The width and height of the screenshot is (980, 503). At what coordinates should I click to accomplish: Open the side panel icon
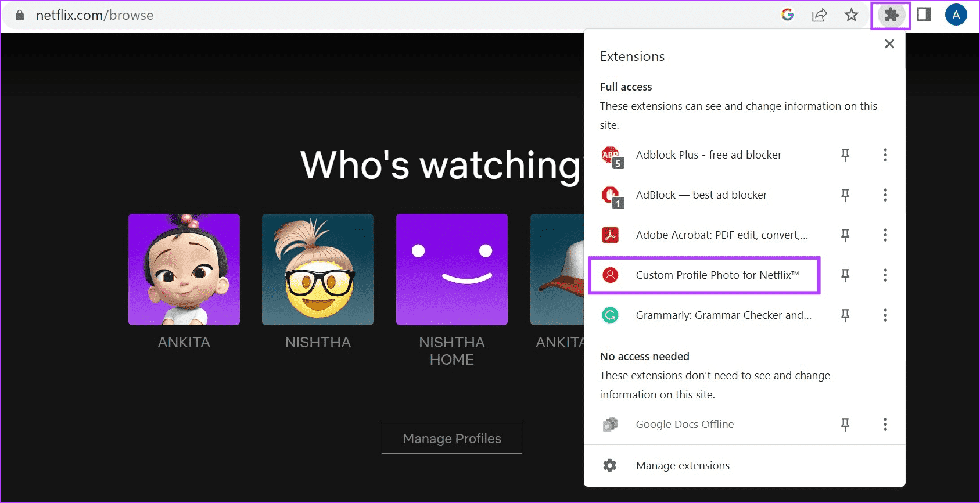(924, 15)
